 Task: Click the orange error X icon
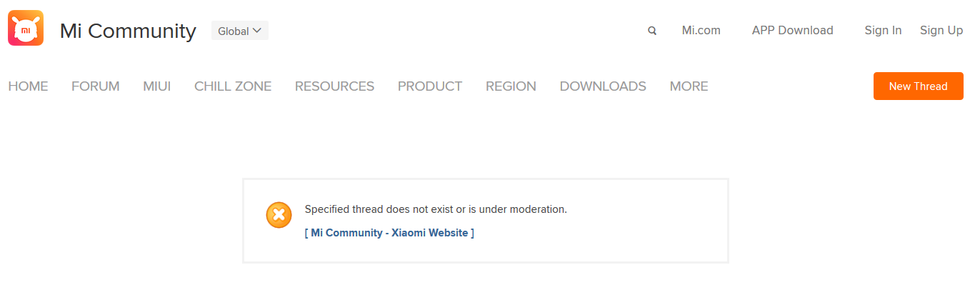coord(279,215)
